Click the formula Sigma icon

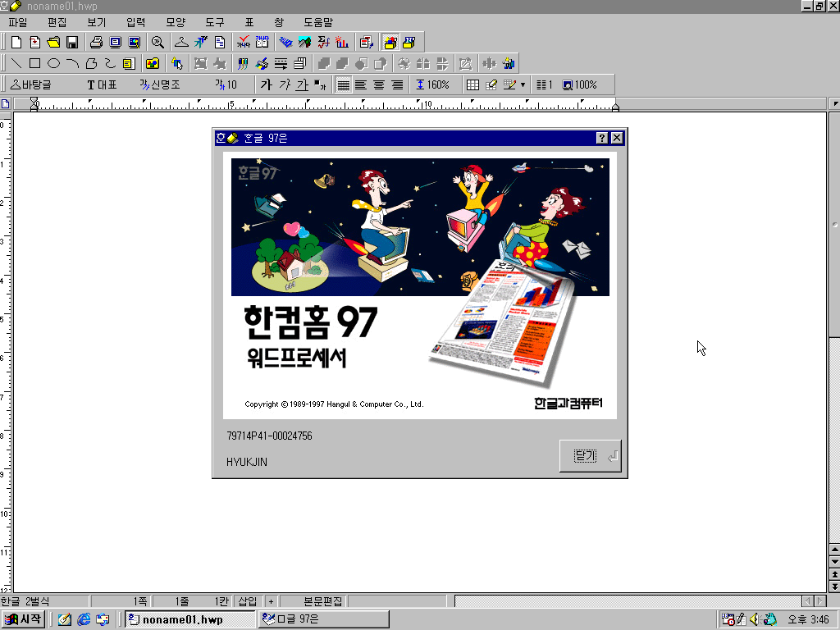pyautogui.click(x=323, y=43)
